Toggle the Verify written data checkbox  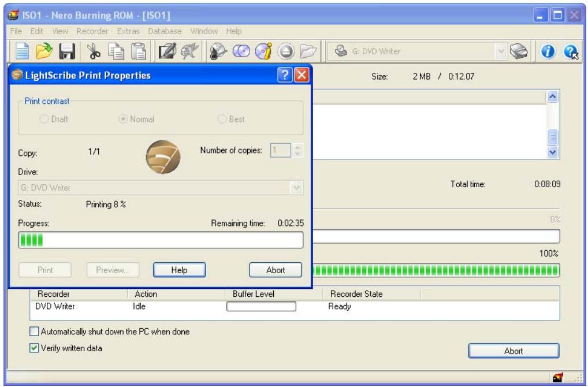(x=34, y=348)
